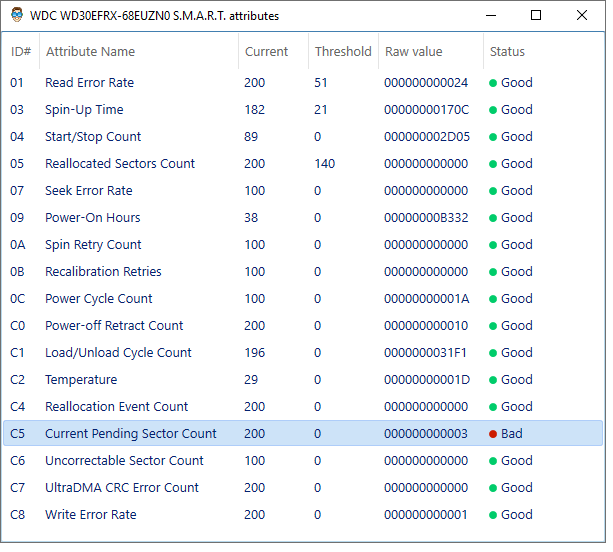Click current value 38

251,217
